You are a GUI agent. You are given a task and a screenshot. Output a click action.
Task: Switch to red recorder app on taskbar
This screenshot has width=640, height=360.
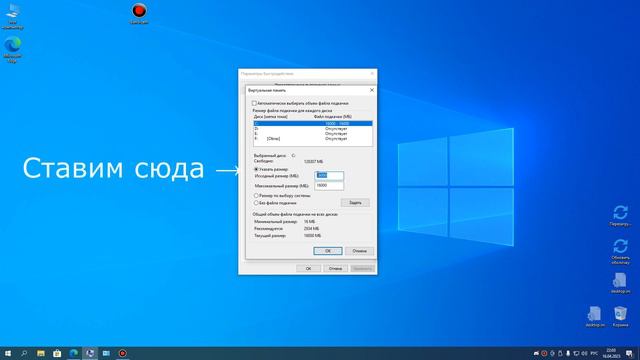click(x=122, y=353)
